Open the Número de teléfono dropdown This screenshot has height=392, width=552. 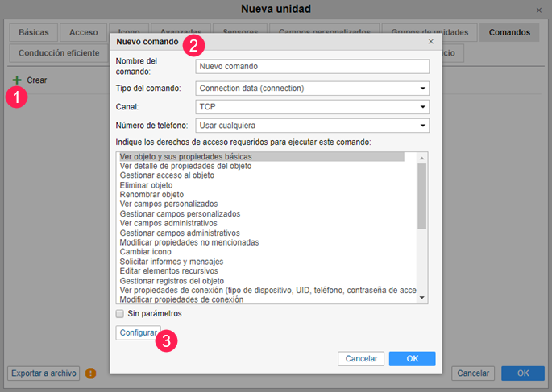tap(312, 125)
